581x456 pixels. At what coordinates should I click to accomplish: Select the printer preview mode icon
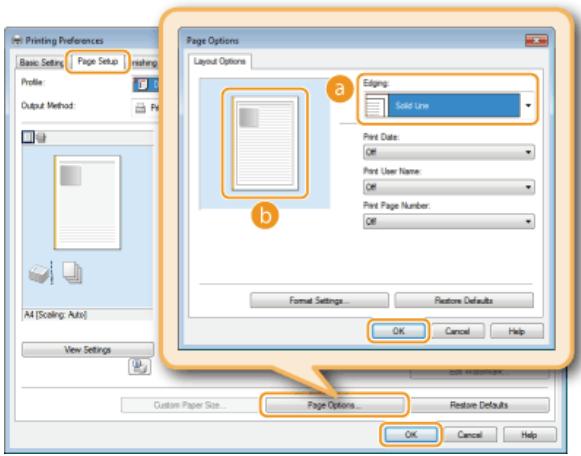point(41,137)
